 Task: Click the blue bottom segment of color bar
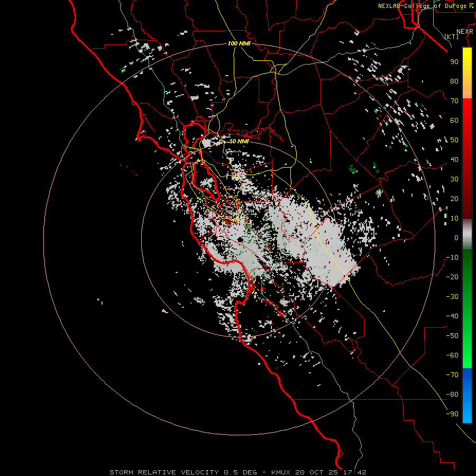[467, 395]
